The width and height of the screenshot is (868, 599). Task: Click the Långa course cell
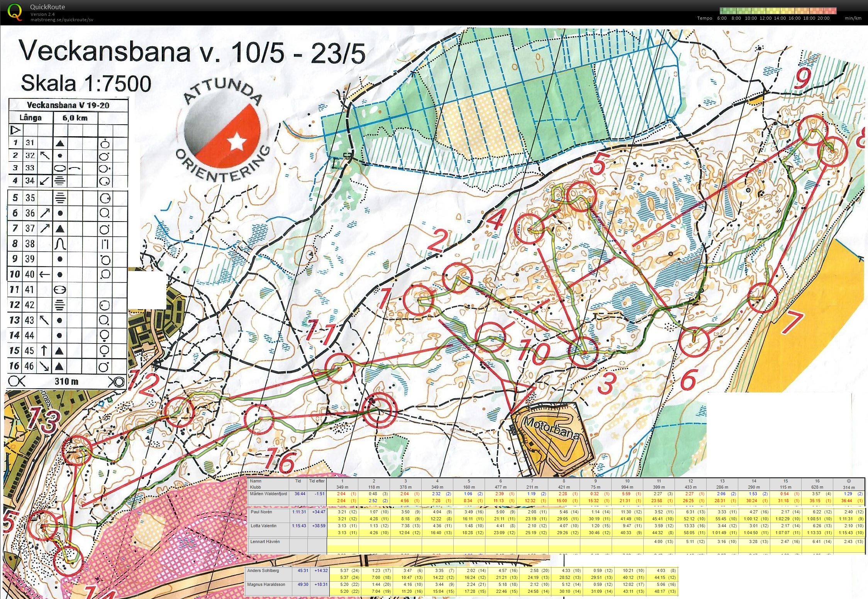coord(31,118)
